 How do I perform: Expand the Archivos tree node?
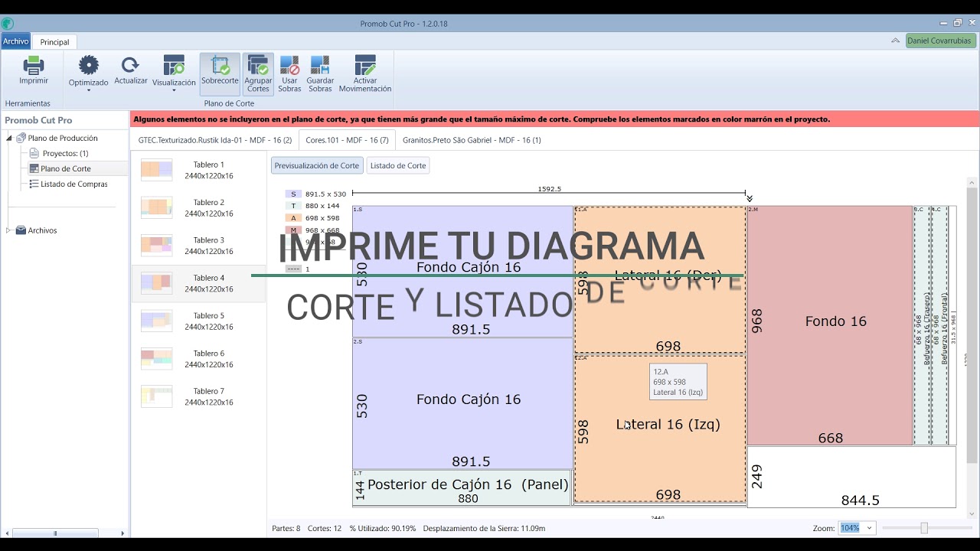point(9,230)
